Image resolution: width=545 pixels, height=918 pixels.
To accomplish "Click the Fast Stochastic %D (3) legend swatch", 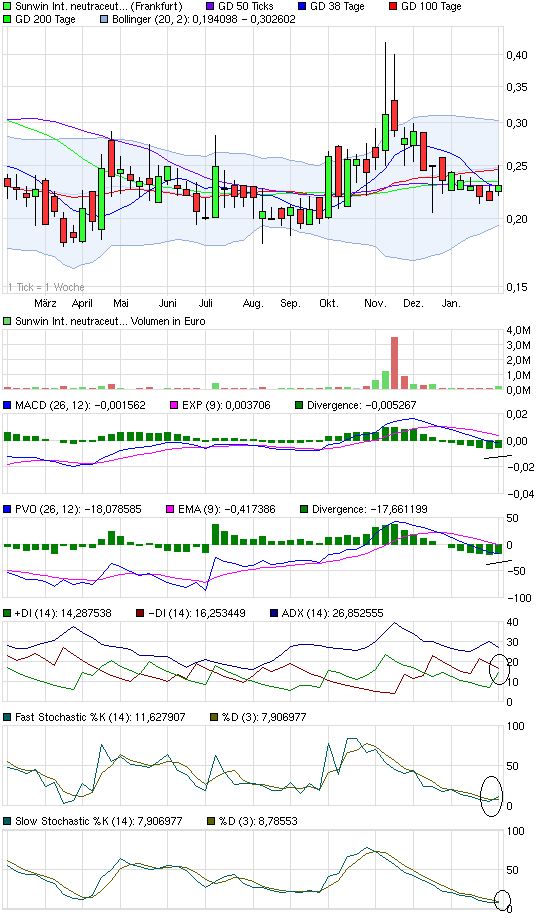I will tap(214, 717).
